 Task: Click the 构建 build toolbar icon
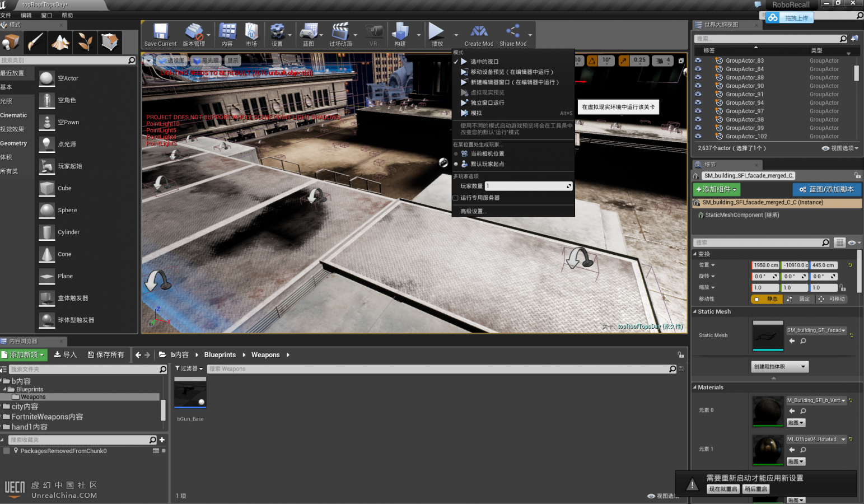tap(400, 35)
